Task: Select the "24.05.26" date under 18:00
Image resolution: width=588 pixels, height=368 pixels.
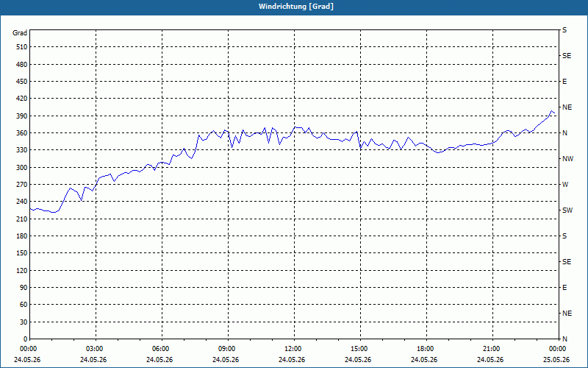Action: click(424, 360)
